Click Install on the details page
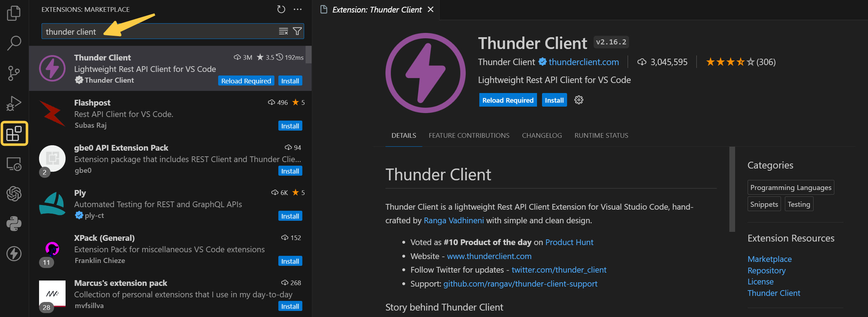Viewport: 868px width, 317px height. coord(554,100)
